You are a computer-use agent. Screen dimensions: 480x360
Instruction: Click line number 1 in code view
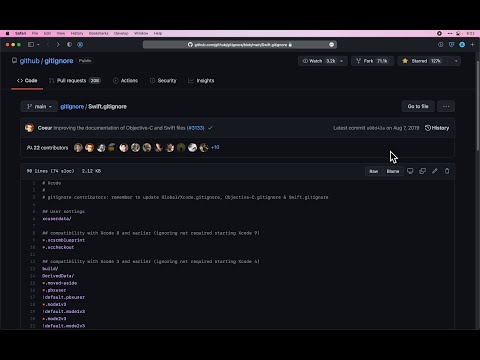point(34,183)
